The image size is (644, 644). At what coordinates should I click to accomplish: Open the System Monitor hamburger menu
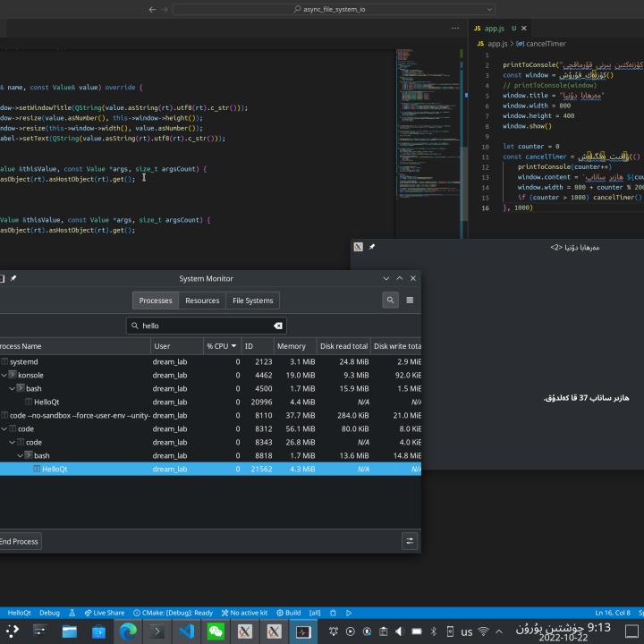click(x=410, y=301)
